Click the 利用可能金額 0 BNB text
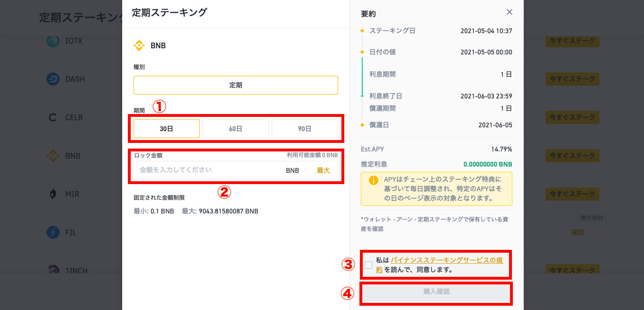The image size is (644, 310). 312,155
